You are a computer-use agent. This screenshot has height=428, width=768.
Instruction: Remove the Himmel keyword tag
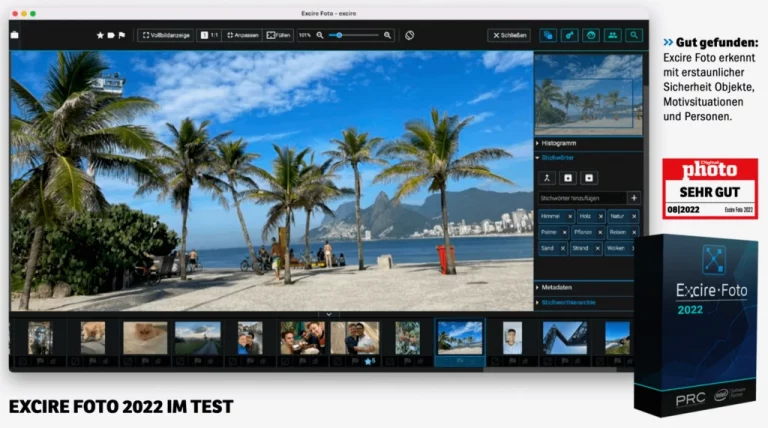570,216
